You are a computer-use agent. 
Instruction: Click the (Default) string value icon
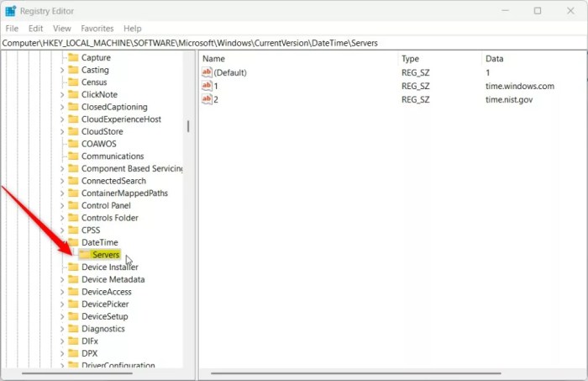coord(207,72)
